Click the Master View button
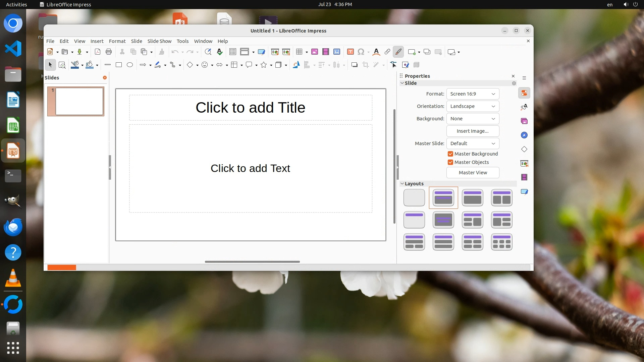 coord(472,173)
